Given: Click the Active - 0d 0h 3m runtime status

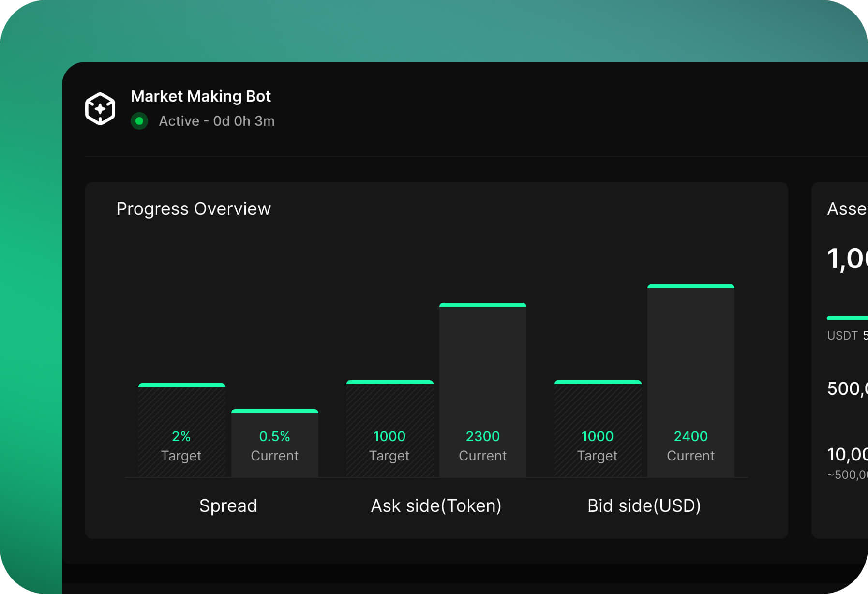Looking at the screenshot, I should [216, 121].
